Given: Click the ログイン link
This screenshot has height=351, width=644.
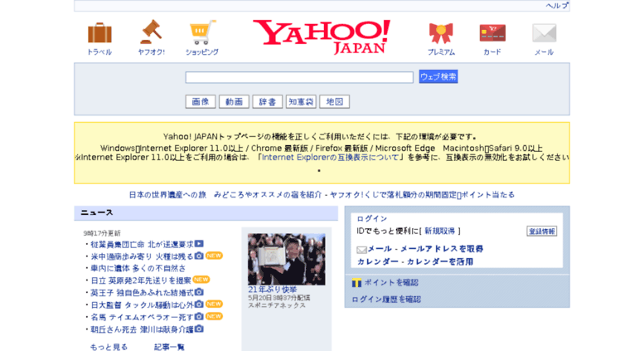Looking at the screenshot, I should [x=371, y=219].
